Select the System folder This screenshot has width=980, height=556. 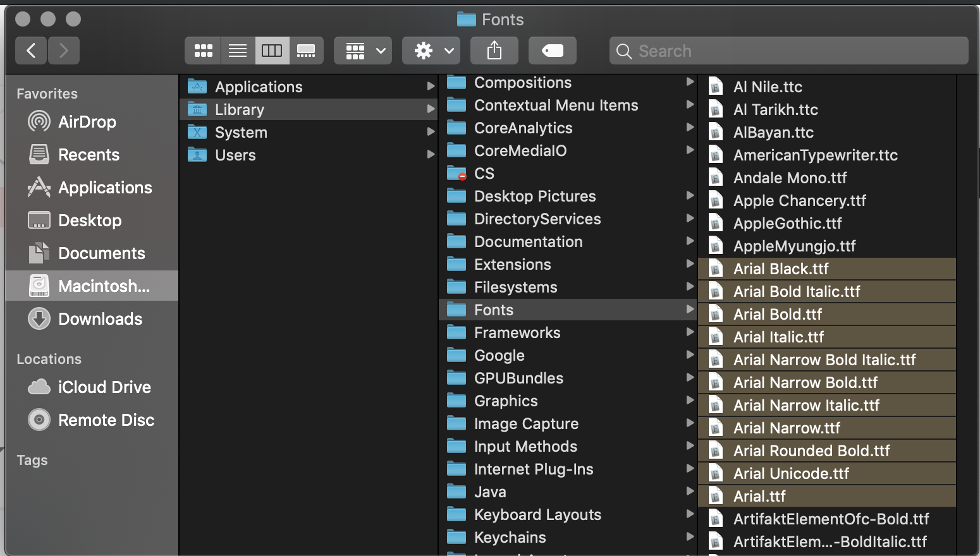(x=309, y=132)
